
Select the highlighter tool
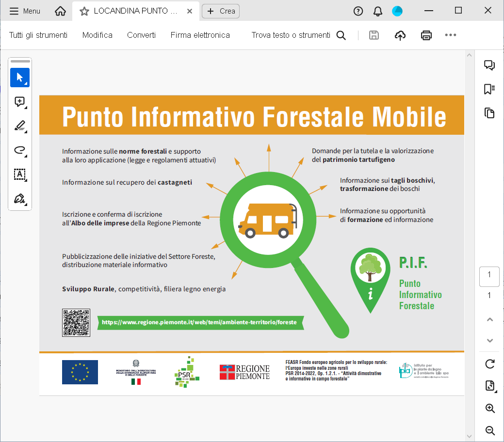(x=20, y=126)
